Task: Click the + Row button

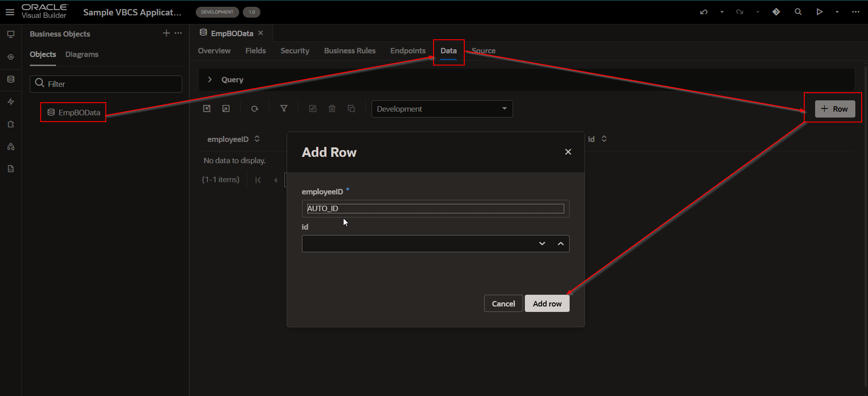Action: pos(835,109)
